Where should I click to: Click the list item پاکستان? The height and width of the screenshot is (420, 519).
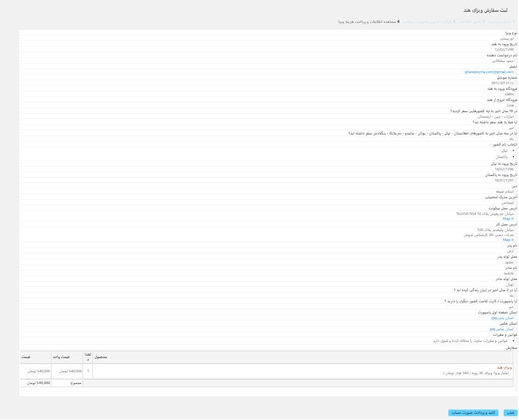502,157
